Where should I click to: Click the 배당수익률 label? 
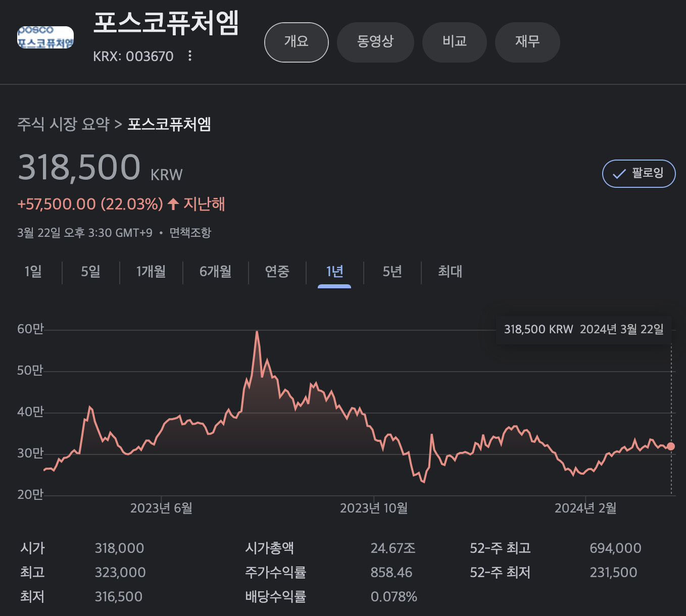pos(275,597)
